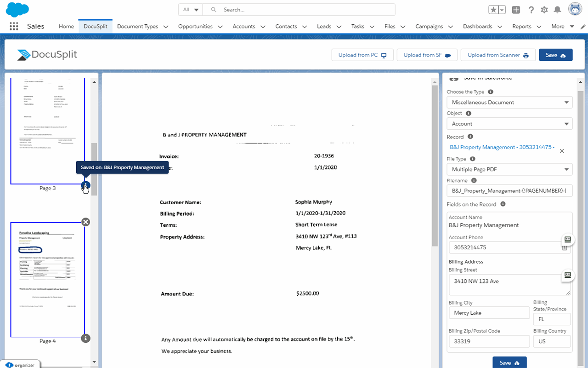Screen dimensions: 588x368
Task: Open the global actions plus menu
Action: pyautogui.click(x=516, y=10)
